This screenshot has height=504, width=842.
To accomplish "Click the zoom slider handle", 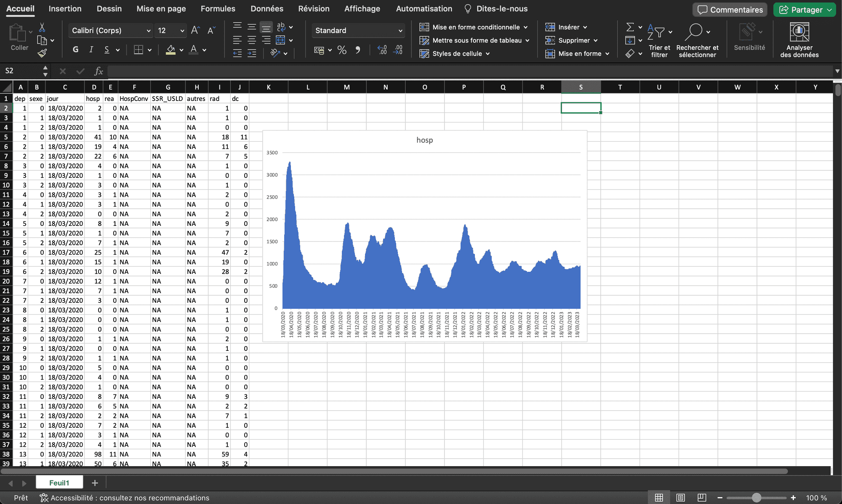I will (x=757, y=498).
